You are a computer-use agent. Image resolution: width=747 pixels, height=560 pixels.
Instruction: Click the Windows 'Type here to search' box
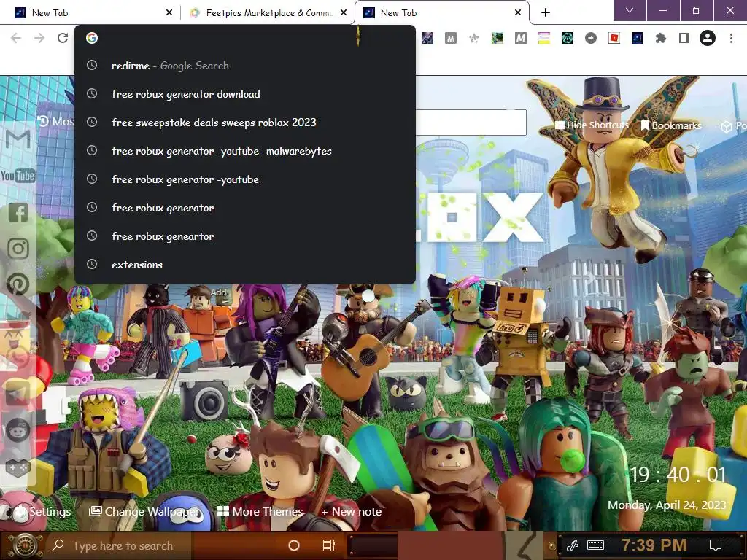tap(119, 545)
